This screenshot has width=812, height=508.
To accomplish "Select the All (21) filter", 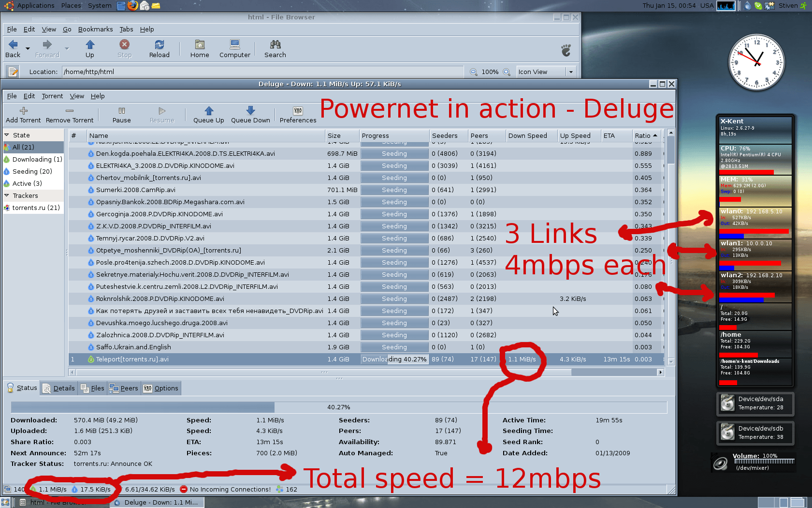I will [x=33, y=147].
